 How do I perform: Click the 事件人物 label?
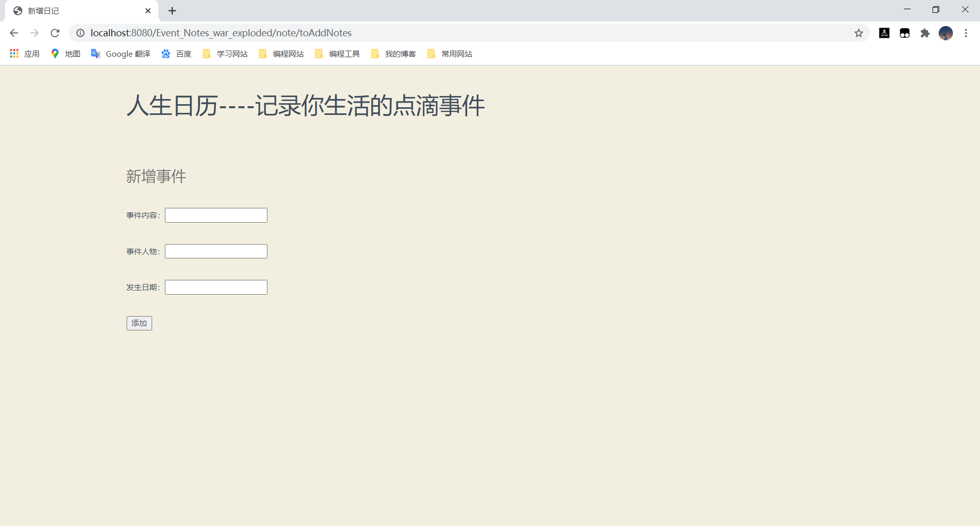143,252
